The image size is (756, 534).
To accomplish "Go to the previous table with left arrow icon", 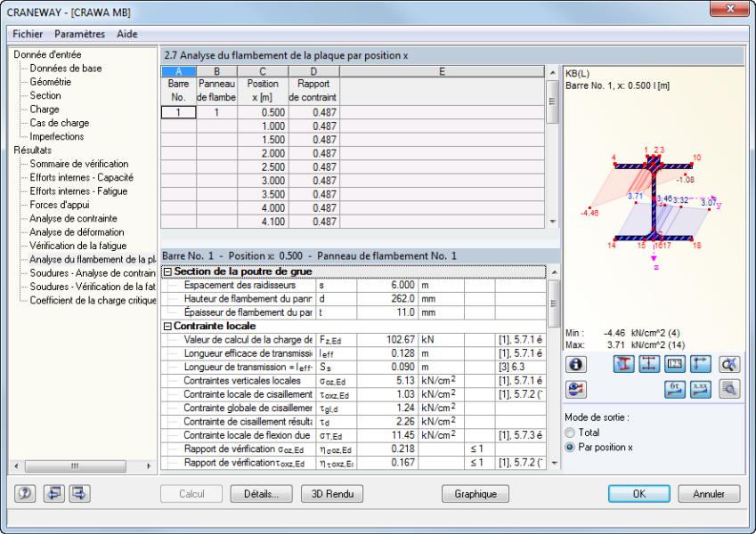I will pos(54,494).
